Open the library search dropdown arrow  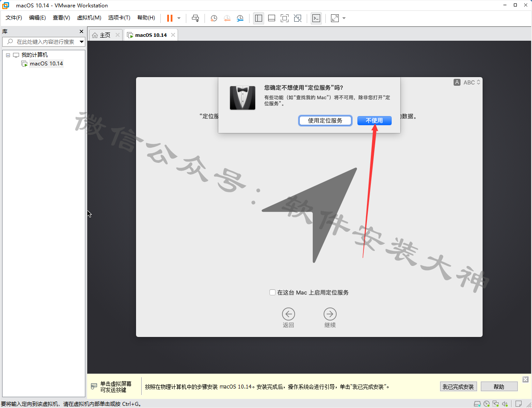tap(82, 42)
